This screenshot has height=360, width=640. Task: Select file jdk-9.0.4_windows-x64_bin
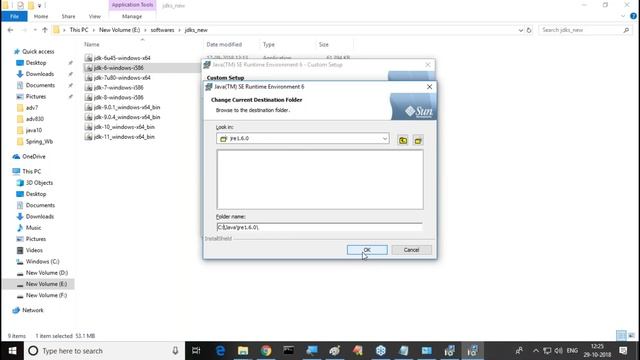coord(127,117)
